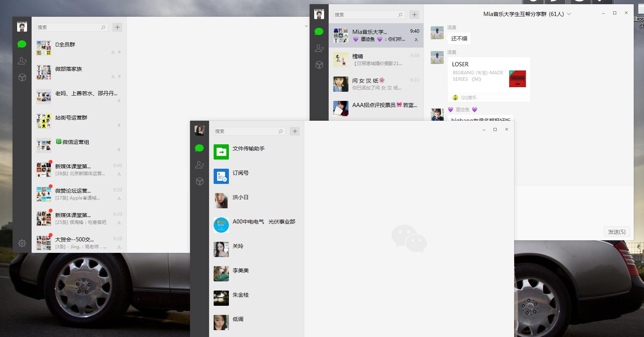This screenshot has height=337, width=644.
Task: Select the A00中电电气 光伏事业部 chat
Action: tap(264, 222)
